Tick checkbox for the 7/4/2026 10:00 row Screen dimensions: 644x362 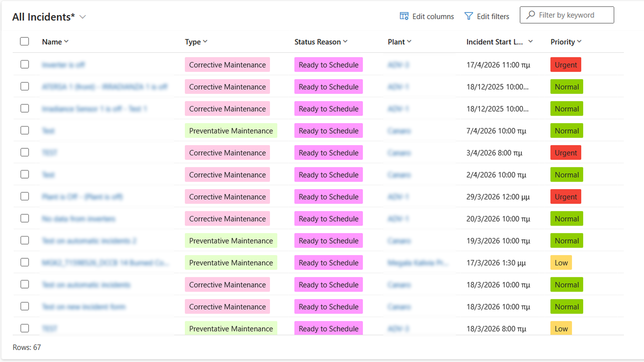click(x=24, y=130)
